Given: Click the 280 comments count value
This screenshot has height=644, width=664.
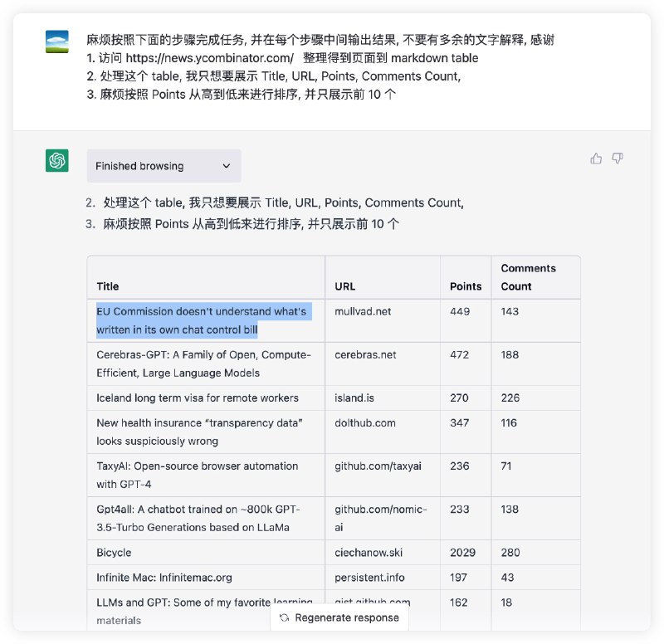Looking at the screenshot, I should (x=510, y=553).
